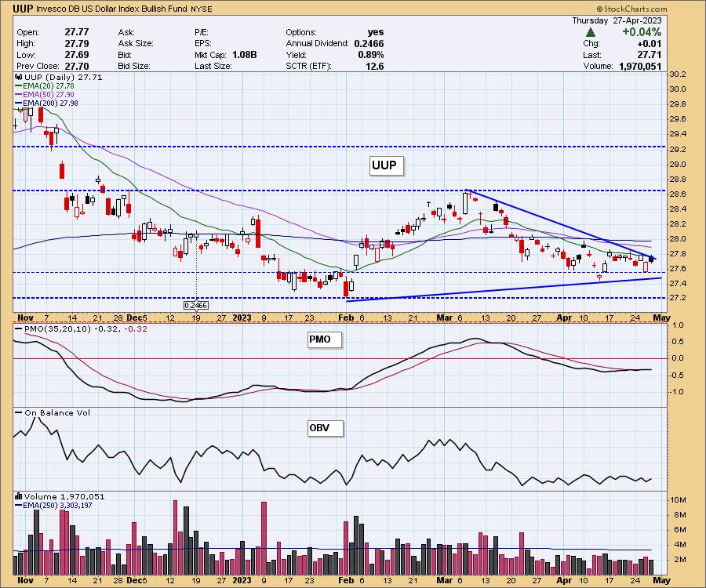This screenshot has height=588, width=706.
Task: Click the UUP ticker symbol in title
Action: [x=22, y=8]
